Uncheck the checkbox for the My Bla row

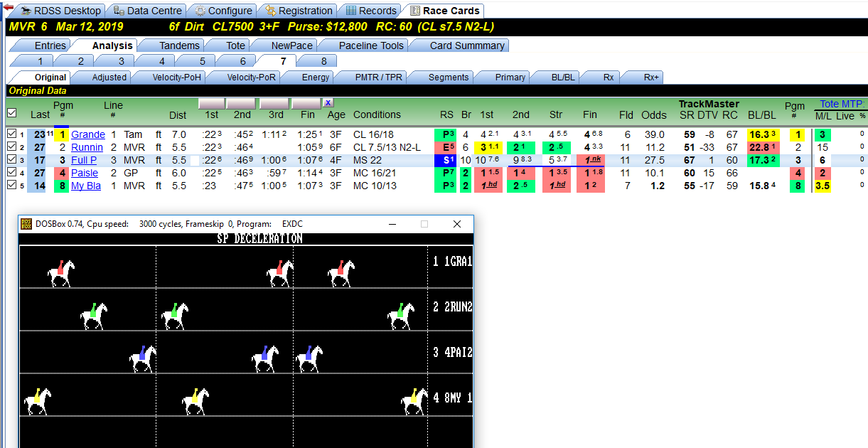[11, 186]
